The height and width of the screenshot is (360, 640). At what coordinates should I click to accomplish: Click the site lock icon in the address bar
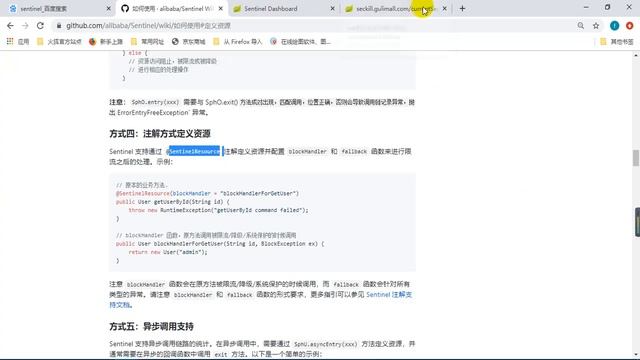tap(59, 26)
